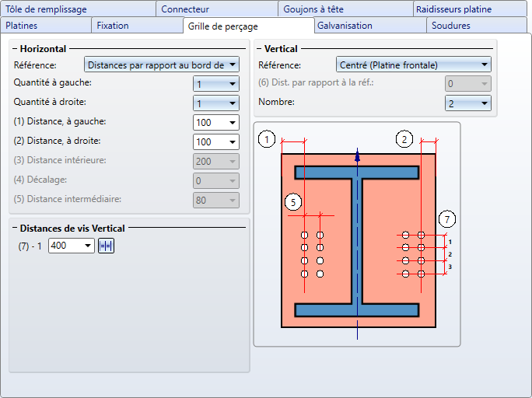Click circled marker 1 in the diagram
The width and height of the screenshot is (532, 398).
[267, 139]
